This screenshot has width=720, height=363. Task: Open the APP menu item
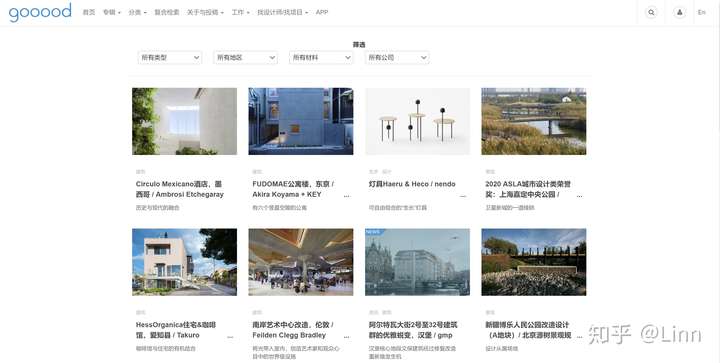[x=322, y=12]
